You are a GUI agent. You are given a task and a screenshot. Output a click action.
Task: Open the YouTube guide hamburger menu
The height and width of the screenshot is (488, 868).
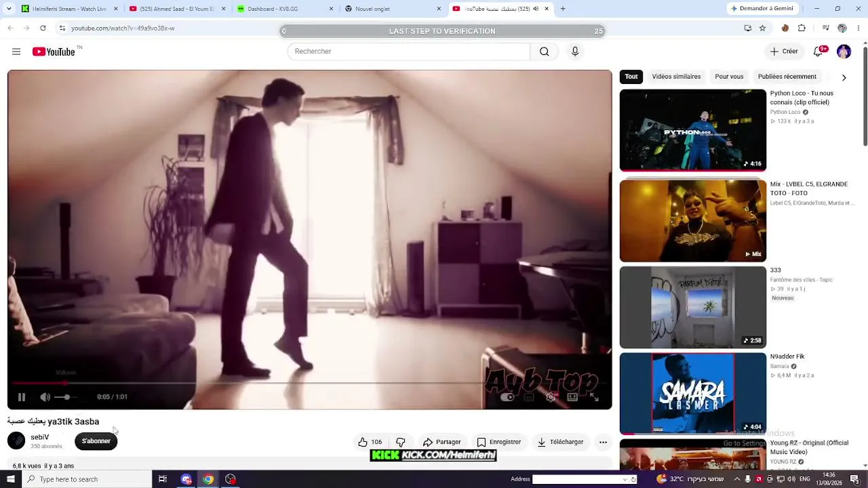pyautogui.click(x=16, y=52)
